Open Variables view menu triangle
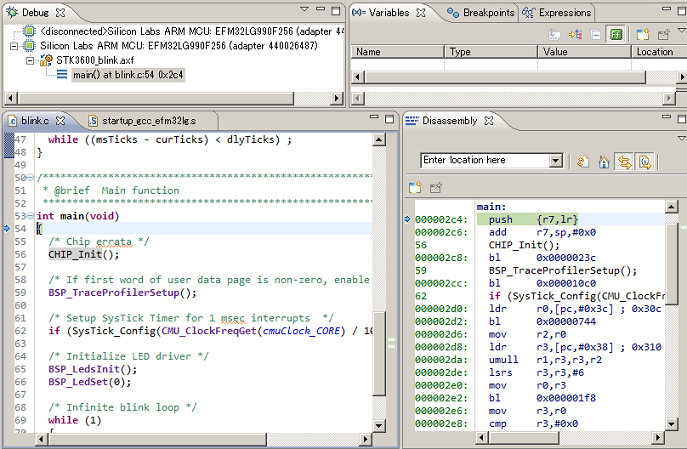This screenshot has height=449, width=687. [x=681, y=30]
